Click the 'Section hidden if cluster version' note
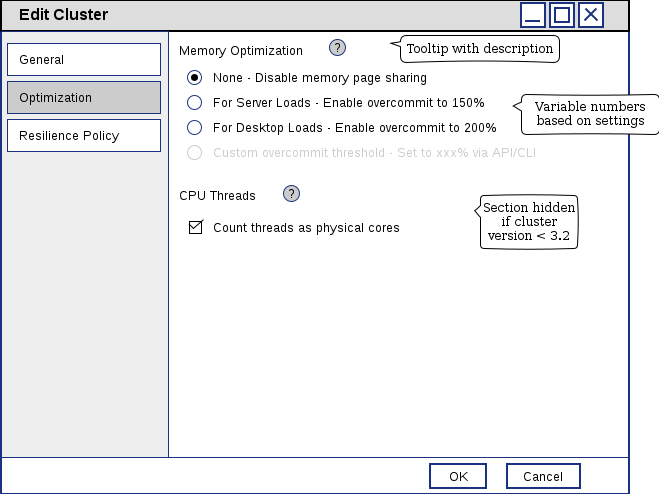Viewport: 659px width, 494px height. coord(529,222)
